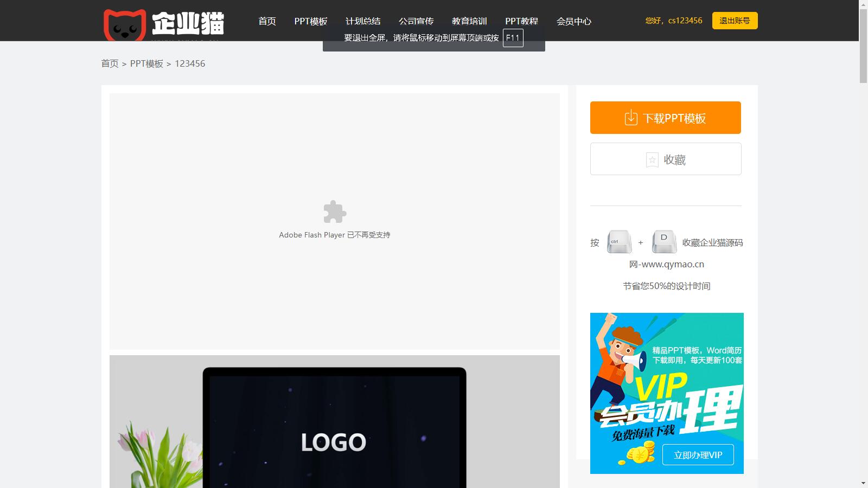This screenshot has height=488, width=868.
Task: Open the 首页 navigation menu item
Action: (x=267, y=21)
